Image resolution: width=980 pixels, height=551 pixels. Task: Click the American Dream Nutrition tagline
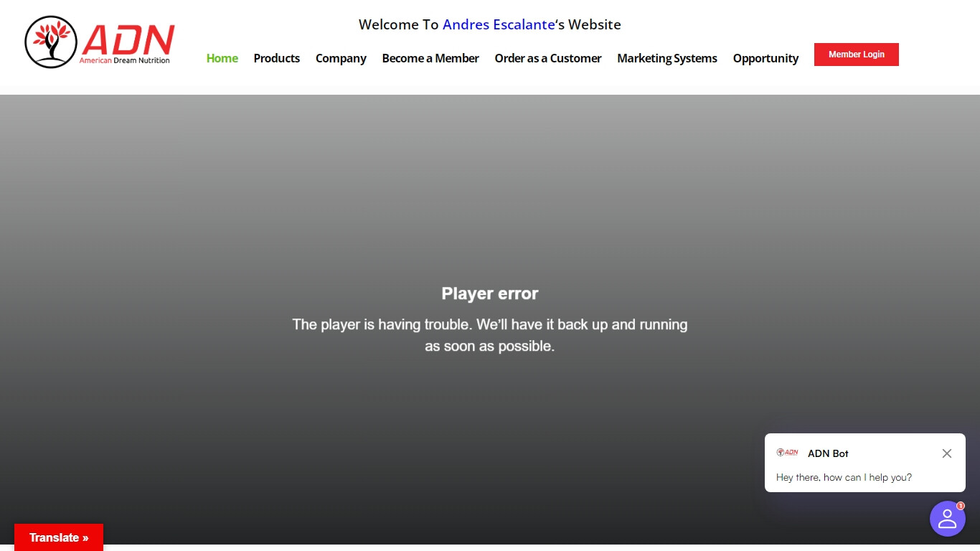pos(124,61)
